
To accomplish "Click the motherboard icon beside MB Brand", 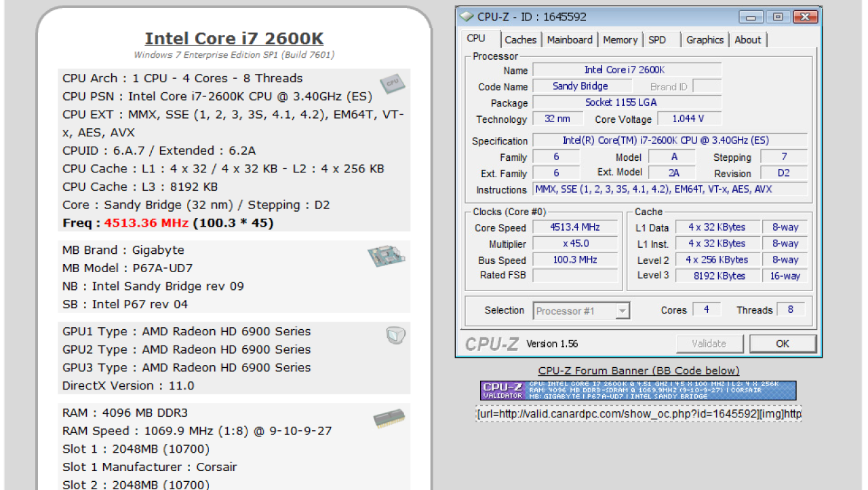I will click(x=387, y=257).
